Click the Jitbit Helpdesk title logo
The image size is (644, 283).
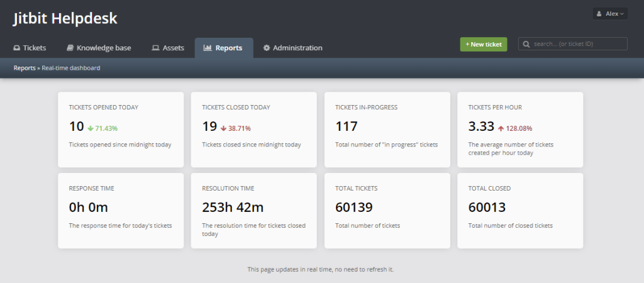(65, 19)
